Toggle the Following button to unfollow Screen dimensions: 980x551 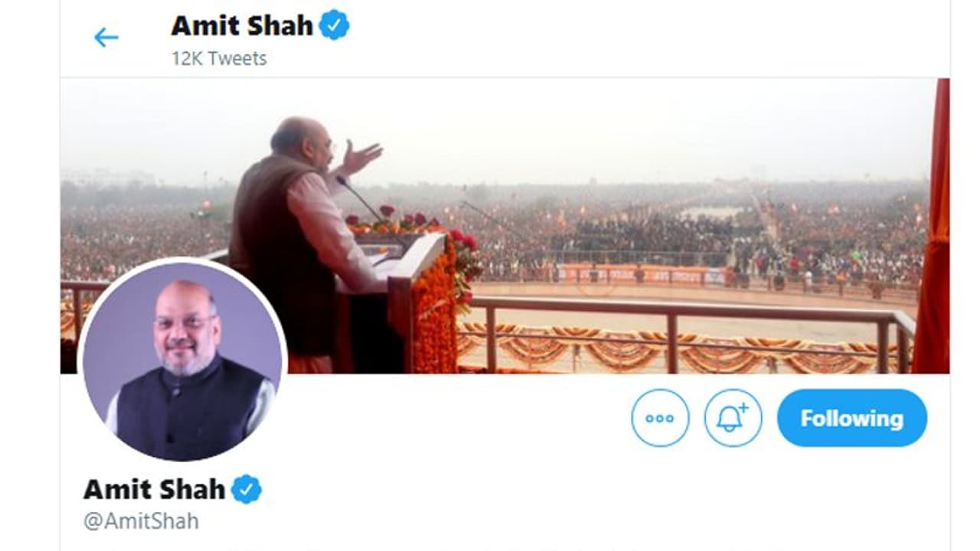(x=851, y=418)
